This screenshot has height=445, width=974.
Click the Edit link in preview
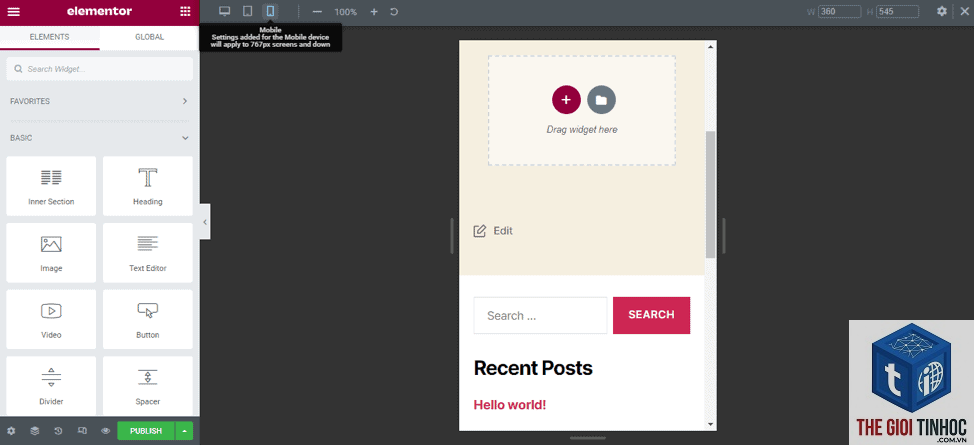point(493,231)
